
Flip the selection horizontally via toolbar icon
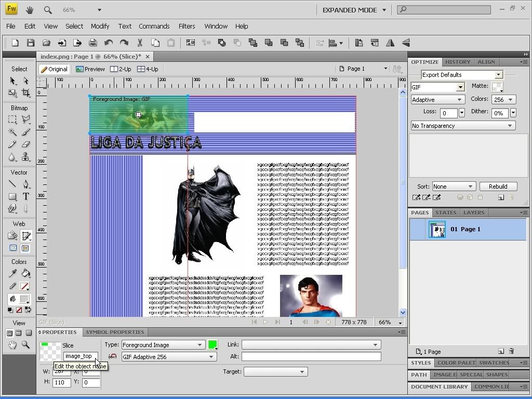390,43
